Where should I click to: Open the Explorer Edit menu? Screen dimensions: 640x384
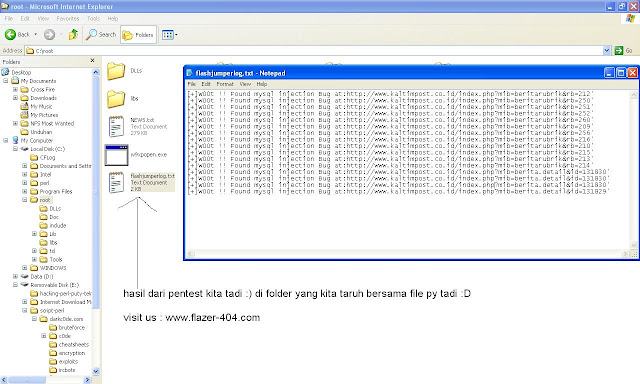[25, 18]
